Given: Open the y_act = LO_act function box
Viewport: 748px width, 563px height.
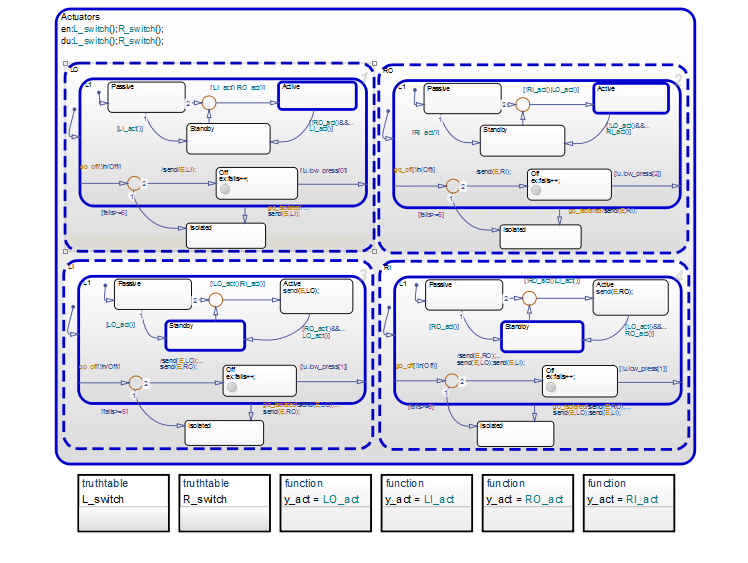Looking at the screenshot, I should click(326, 503).
